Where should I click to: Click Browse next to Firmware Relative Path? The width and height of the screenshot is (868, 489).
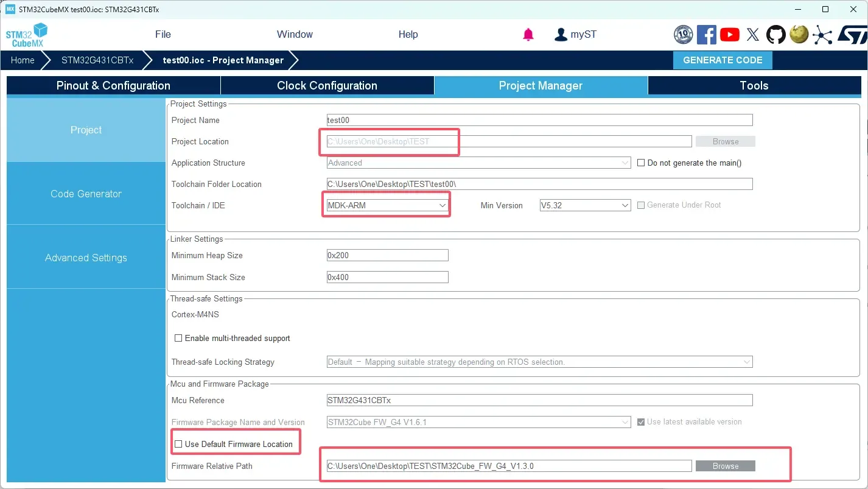click(x=725, y=466)
